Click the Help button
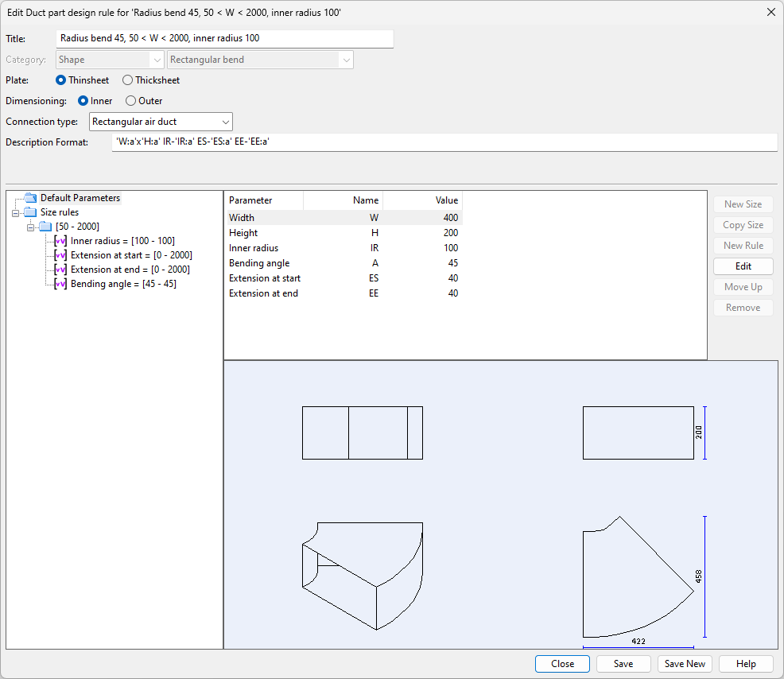 tap(746, 664)
